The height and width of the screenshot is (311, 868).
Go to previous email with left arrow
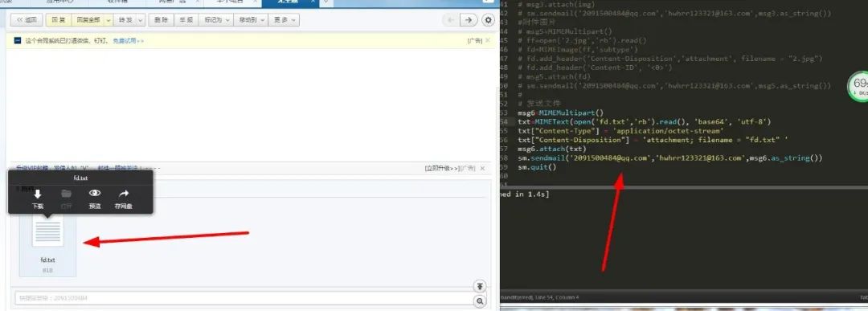[451, 20]
